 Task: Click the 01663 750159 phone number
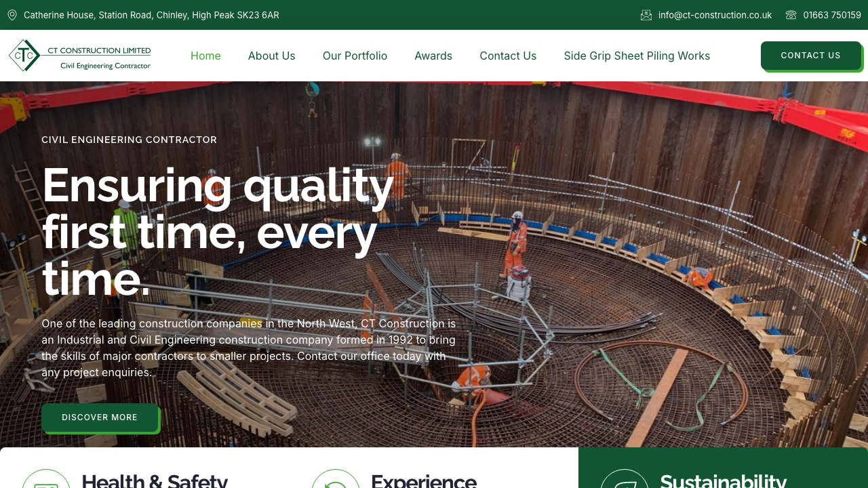click(831, 15)
